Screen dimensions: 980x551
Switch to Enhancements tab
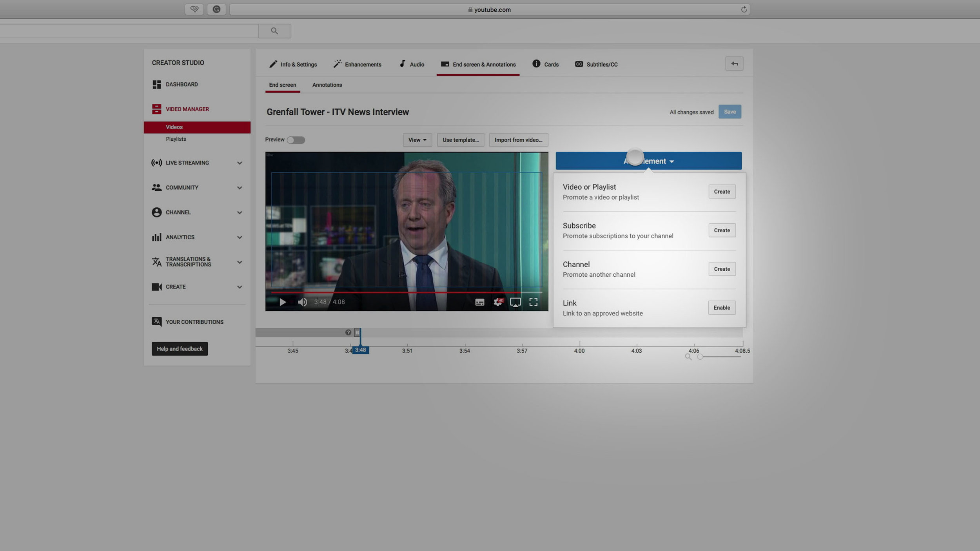click(x=357, y=64)
